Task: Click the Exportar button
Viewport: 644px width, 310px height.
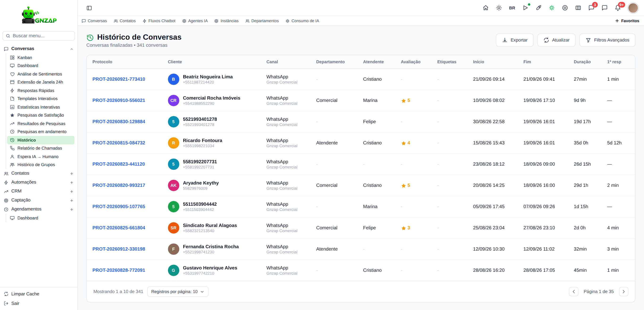Action: click(514, 40)
